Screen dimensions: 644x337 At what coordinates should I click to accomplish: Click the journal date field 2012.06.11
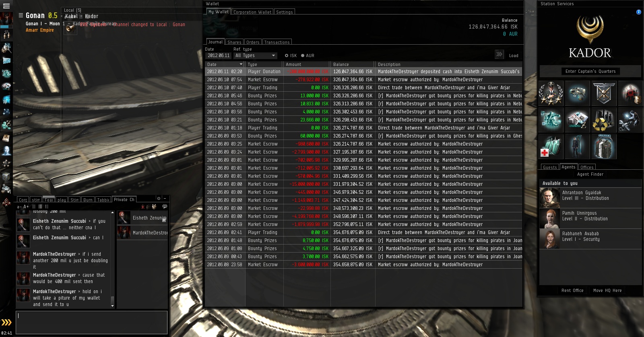click(219, 55)
